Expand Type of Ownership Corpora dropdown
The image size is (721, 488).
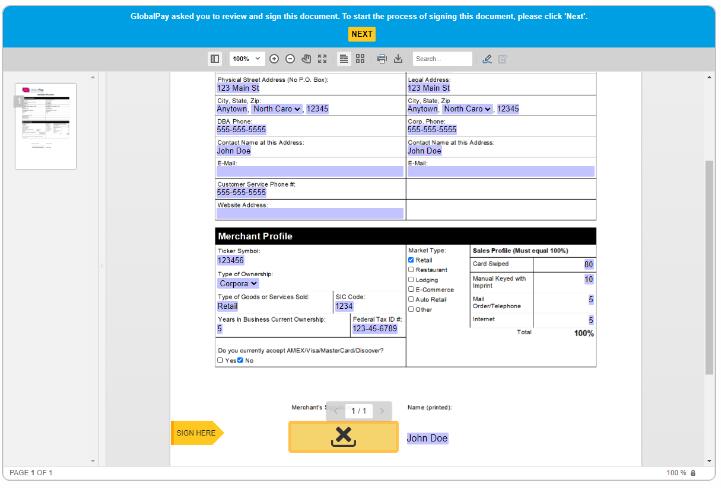pos(238,283)
